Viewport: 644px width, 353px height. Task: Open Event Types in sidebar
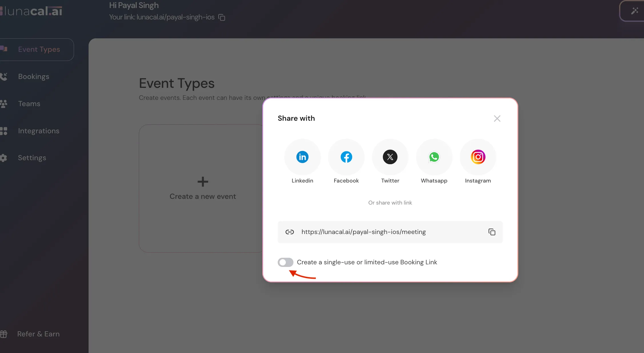39,49
